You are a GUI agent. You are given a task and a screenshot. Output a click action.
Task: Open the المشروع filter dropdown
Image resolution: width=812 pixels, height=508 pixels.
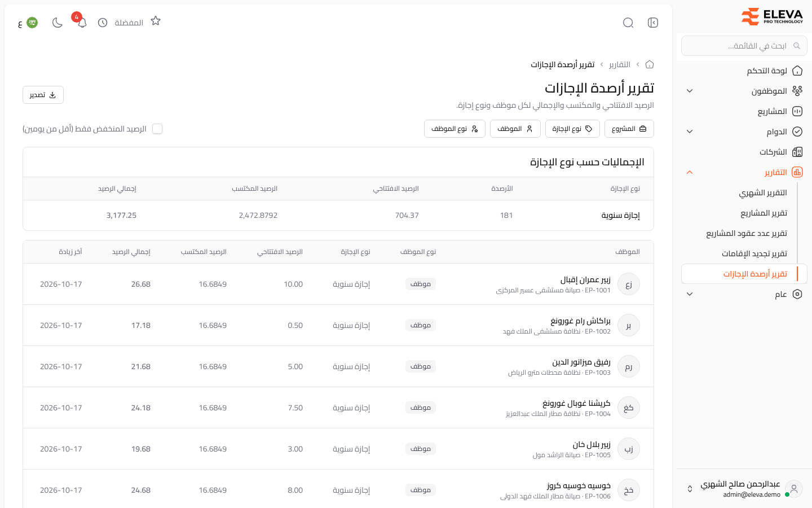[629, 129]
